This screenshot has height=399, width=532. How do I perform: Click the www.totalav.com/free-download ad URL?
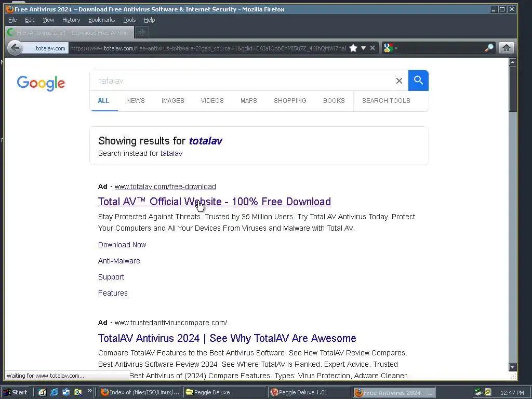tap(165, 187)
